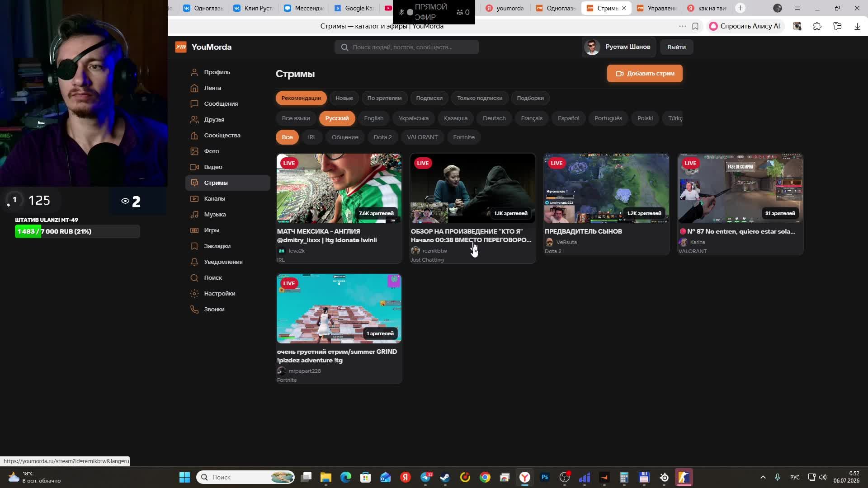868x488 pixels.
Task: Open Photoshop from the taskbar
Action: 545,477
